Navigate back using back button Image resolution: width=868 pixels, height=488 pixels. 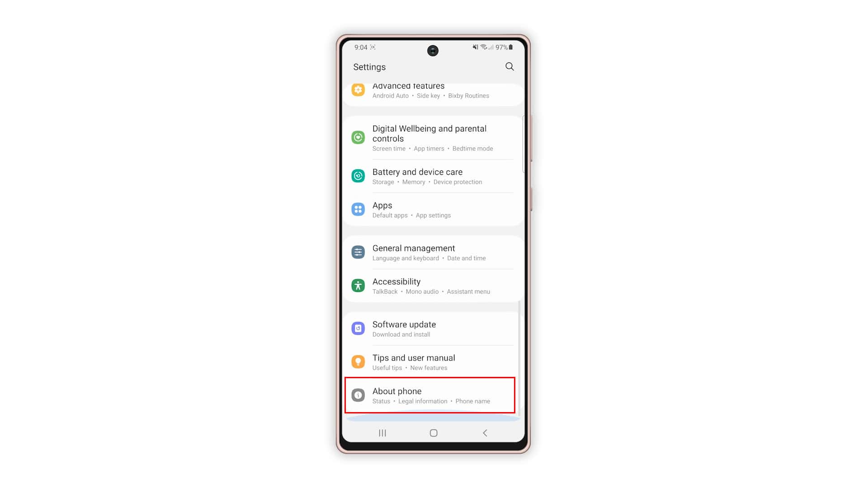[x=485, y=432]
